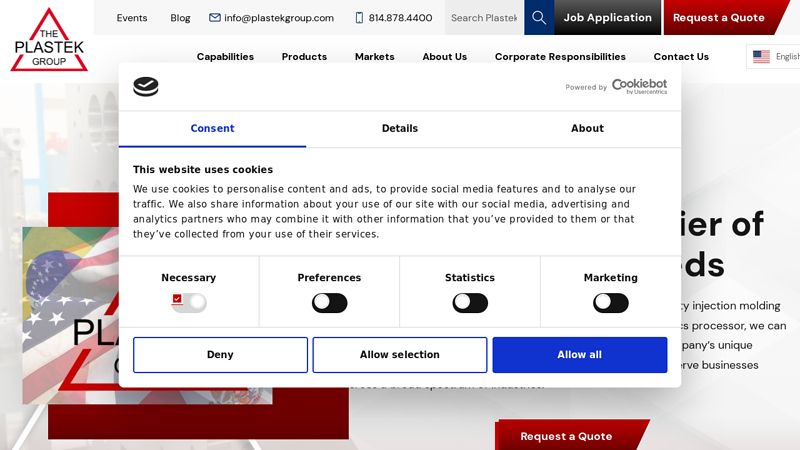Click the search magnifier icon
Image resolution: width=800 pixels, height=450 pixels.
(x=539, y=18)
